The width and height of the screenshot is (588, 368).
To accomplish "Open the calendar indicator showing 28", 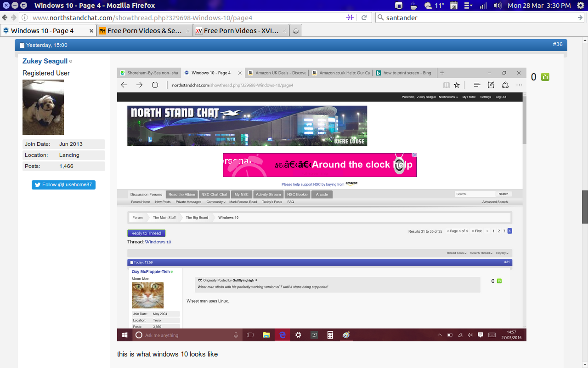I will point(454,6).
